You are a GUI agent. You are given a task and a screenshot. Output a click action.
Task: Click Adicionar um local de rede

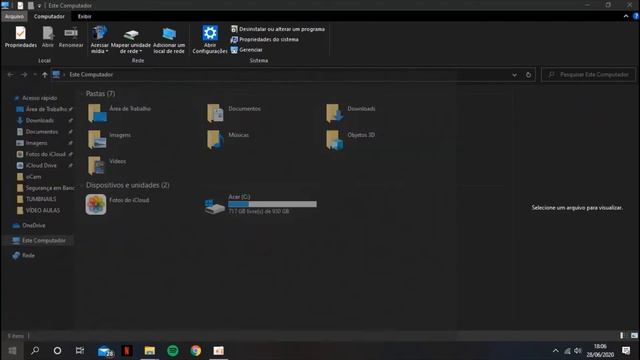pyautogui.click(x=169, y=40)
